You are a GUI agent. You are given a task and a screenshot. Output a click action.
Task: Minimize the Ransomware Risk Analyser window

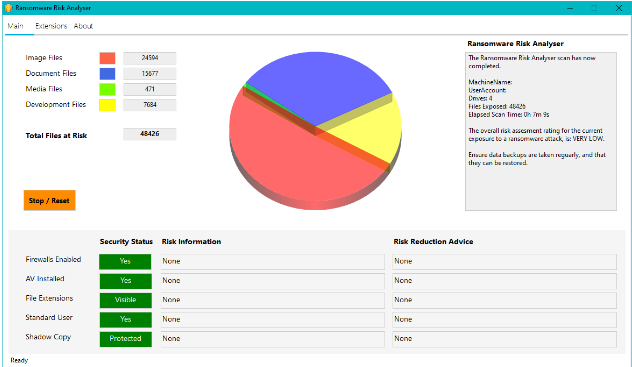tap(570, 8)
